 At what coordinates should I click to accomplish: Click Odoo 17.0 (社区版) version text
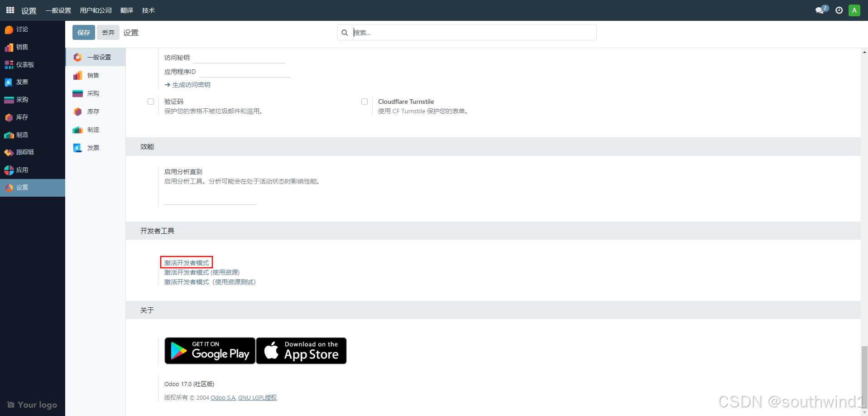pos(189,384)
